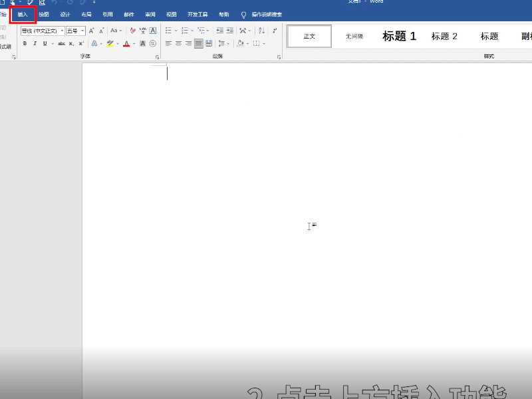Open the font color picker
This screenshot has height=399, width=532.
[x=126, y=43]
